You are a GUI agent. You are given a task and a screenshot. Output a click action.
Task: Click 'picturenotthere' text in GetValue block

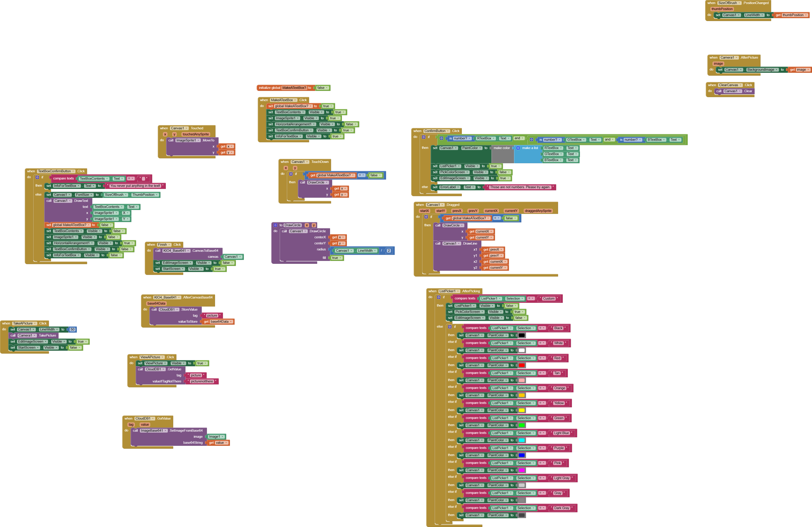(x=202, y=382)
